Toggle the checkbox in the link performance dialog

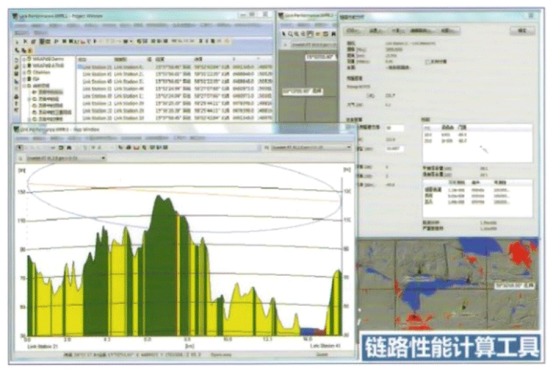point(427,62)
